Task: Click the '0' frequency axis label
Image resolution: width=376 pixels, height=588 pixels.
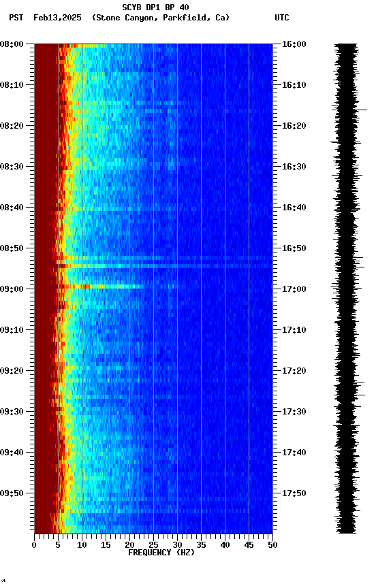Action: pyautogui.click(x=34, y=545)
